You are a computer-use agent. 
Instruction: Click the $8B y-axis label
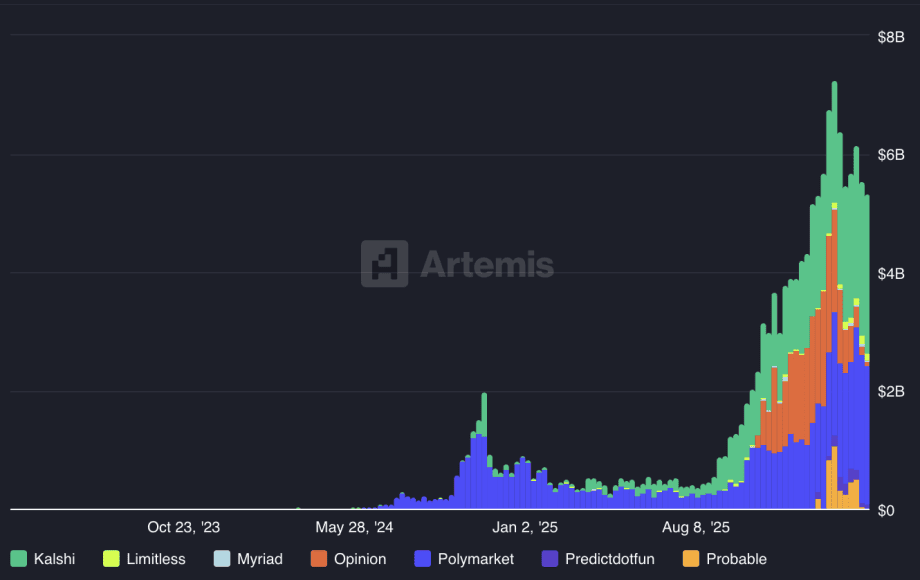(x=890, y=37)
